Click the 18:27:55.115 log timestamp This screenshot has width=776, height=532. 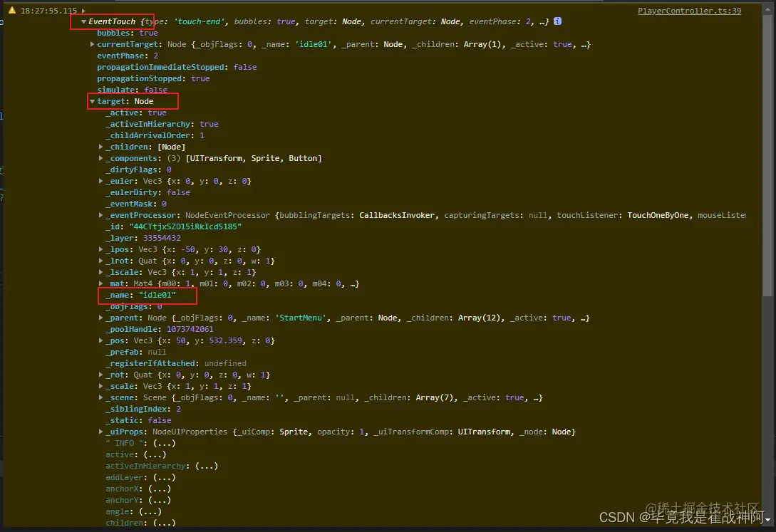48,11
